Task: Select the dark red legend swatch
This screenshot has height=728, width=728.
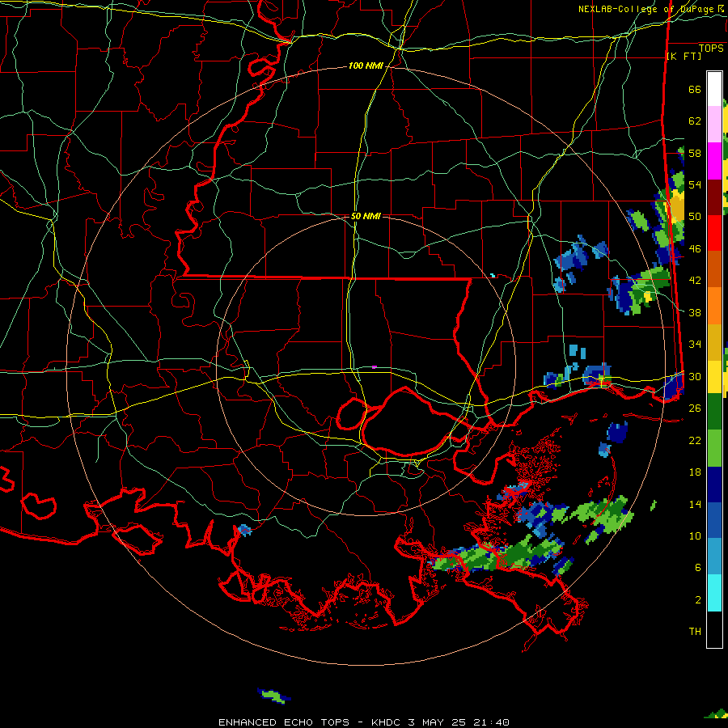Action: [714, 197]
